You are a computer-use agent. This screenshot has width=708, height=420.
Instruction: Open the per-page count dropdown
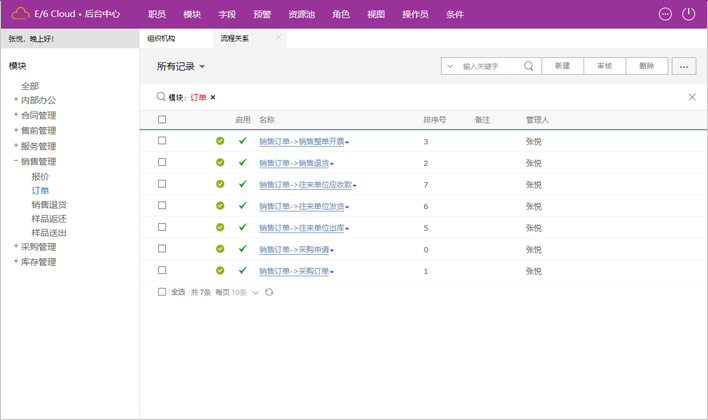(x=255, y=292)
